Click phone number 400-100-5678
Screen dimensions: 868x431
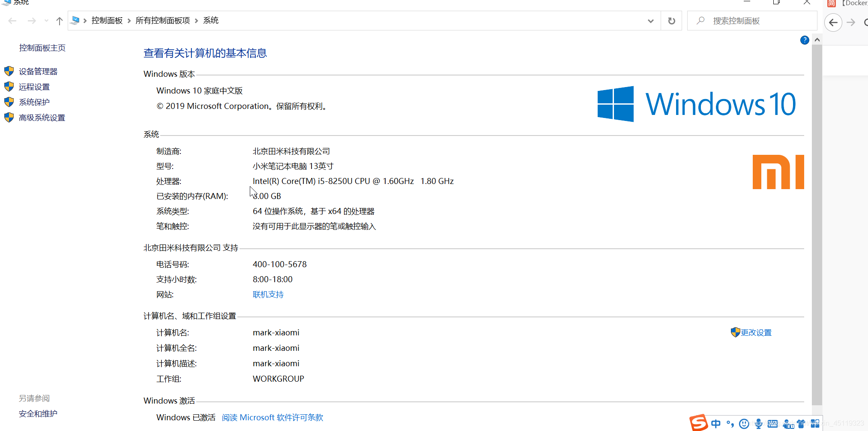(280, 264)
